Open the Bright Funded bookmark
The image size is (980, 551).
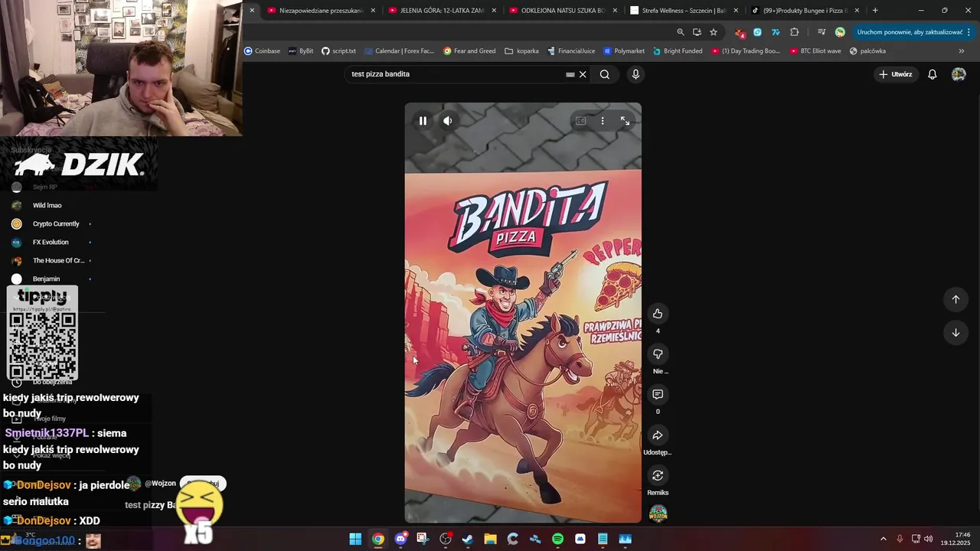[x=678, y=51]
